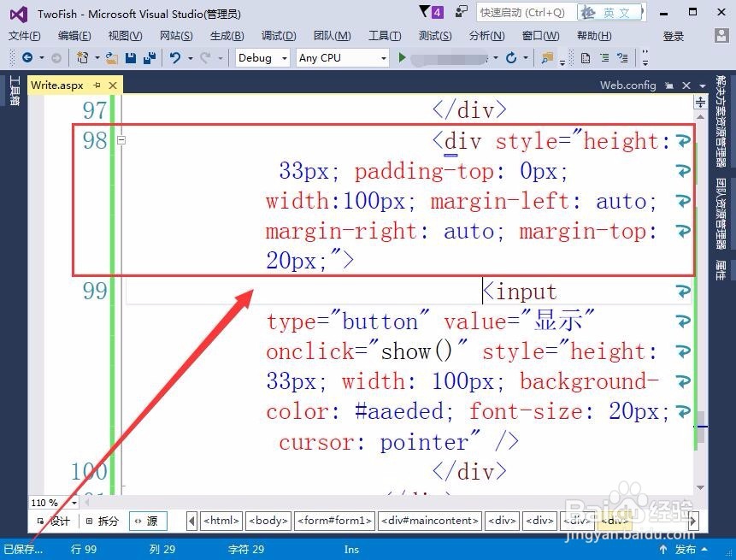
Task: Switch to 设计 design view
Action: click(55, 521)
